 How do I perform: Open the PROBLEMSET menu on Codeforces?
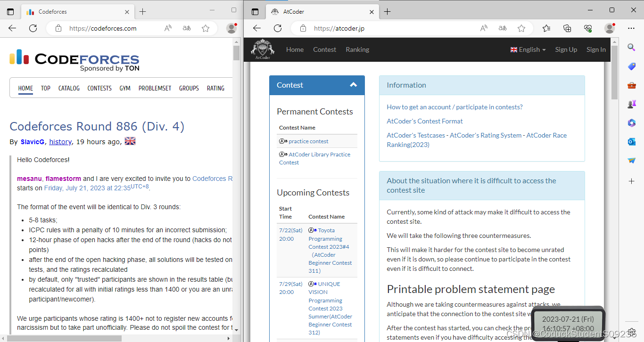[x=155, y=88]
